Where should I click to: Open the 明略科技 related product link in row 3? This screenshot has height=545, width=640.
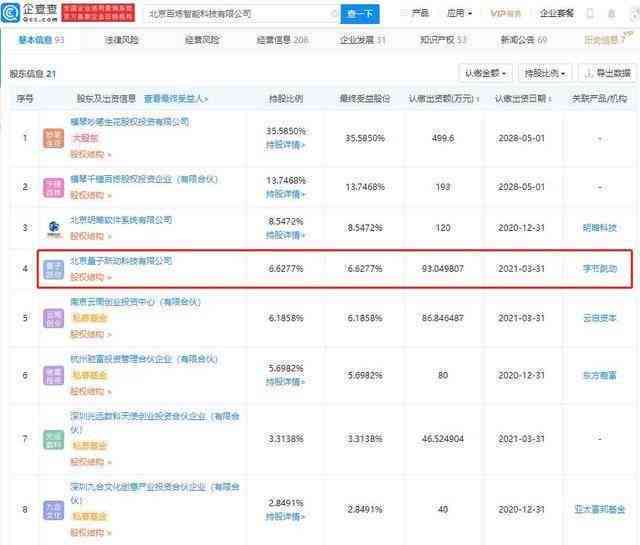pos(600,228)
